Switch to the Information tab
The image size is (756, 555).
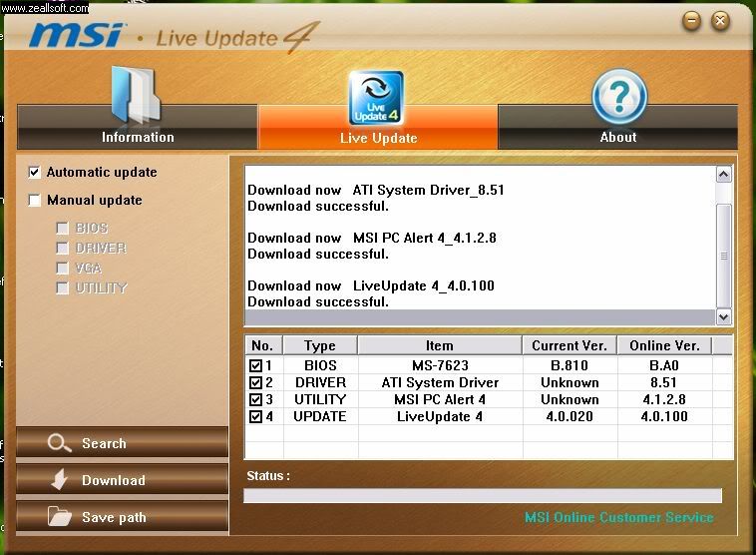(x=138, y=128)
